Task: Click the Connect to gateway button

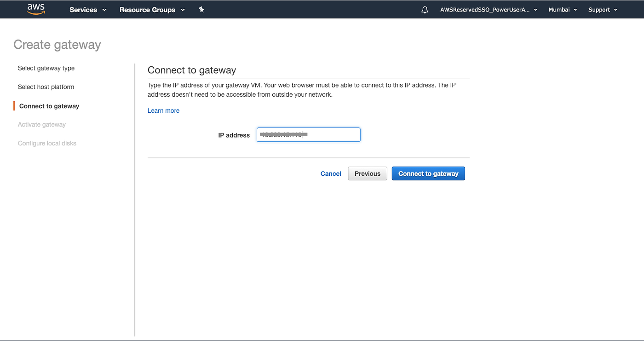Action: click(x=428, y=173)
